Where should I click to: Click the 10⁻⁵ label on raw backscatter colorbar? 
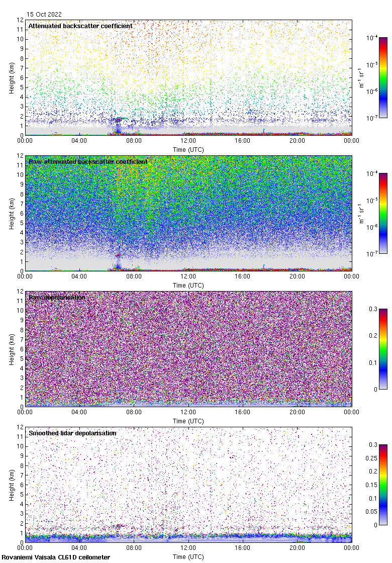click(x=371, y=201)
